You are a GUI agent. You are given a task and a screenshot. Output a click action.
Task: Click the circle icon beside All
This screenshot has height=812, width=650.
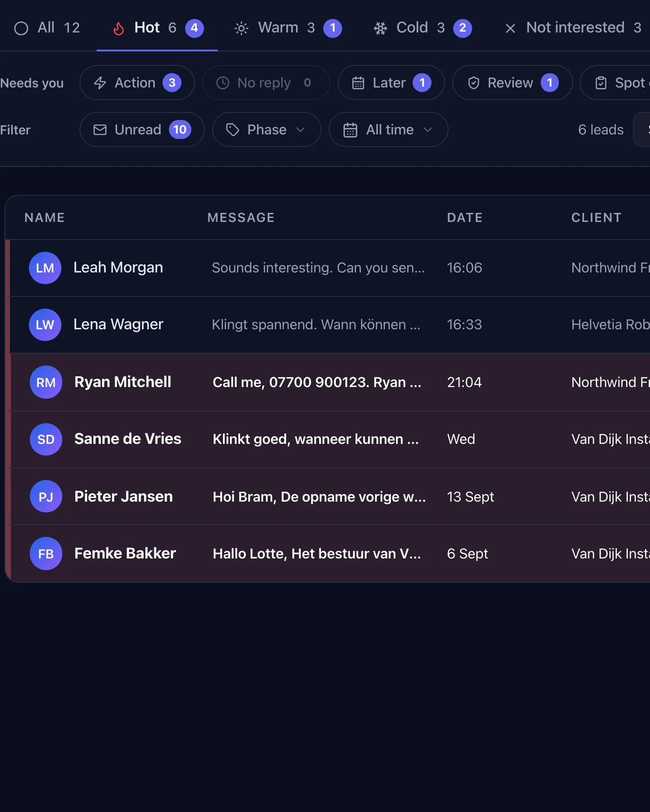tap(21, 28)
